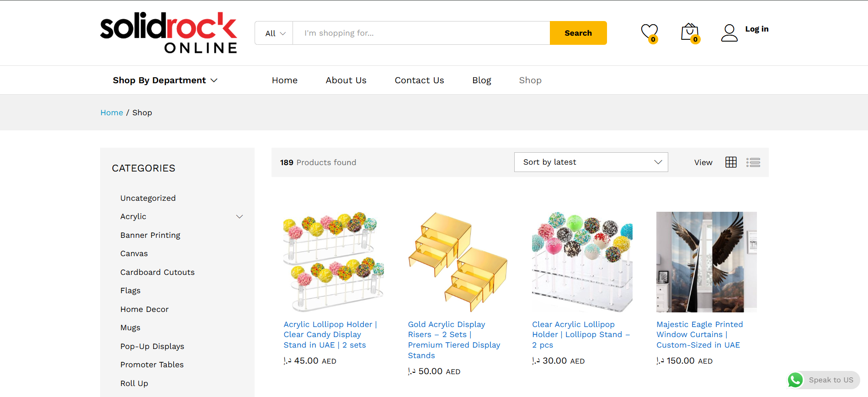The width and height of the screenshot is (868, 397).
Task: Switch to list view layout
Action: coord(753,162)
